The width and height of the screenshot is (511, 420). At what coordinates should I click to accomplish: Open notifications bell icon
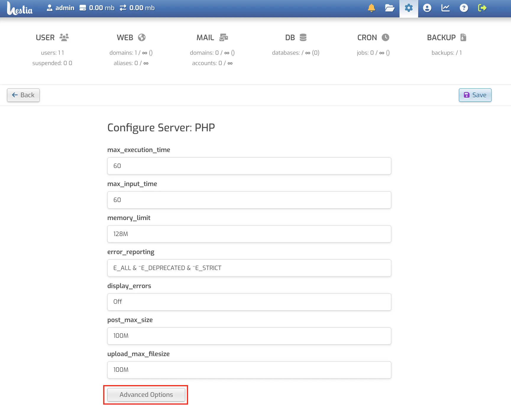pyautogui.click(x=371, y=8)
